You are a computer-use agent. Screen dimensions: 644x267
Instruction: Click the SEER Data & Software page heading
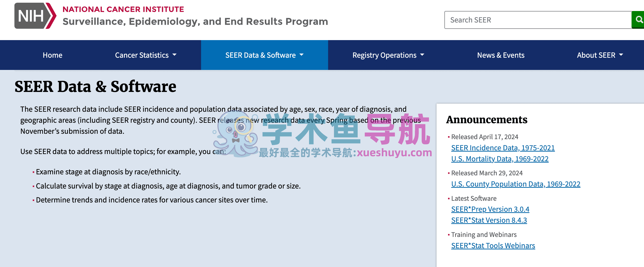(x=95, y=87)
